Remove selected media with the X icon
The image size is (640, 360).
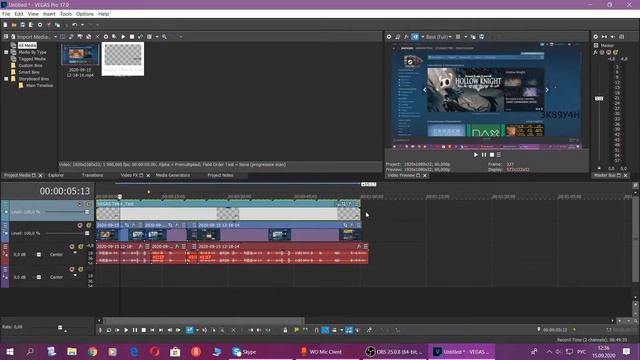click(x=97, y=37)
